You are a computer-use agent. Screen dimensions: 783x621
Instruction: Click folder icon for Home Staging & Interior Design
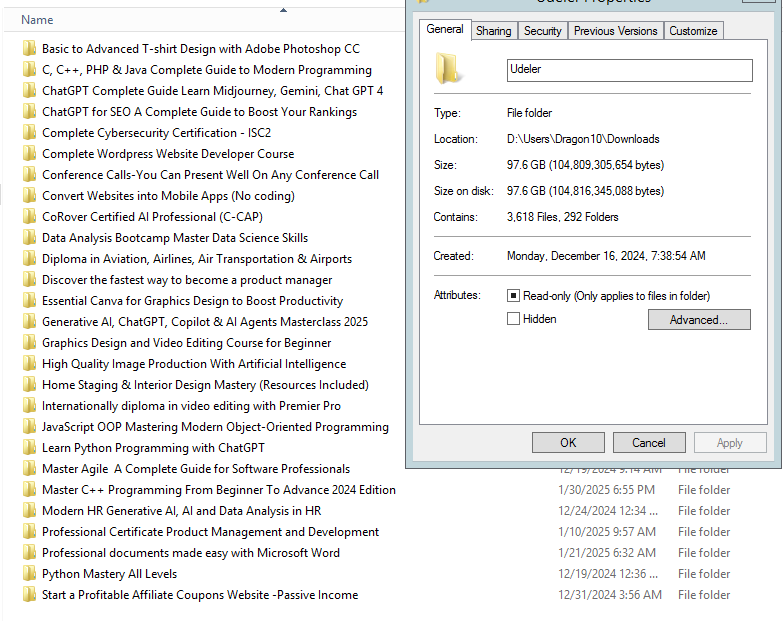coord(29,384)
